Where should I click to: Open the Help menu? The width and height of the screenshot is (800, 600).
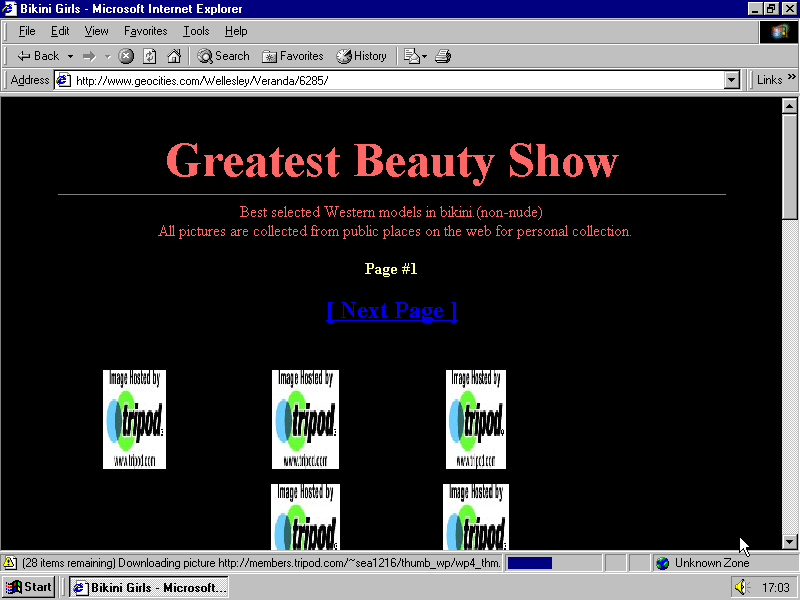tap(236, 31)
